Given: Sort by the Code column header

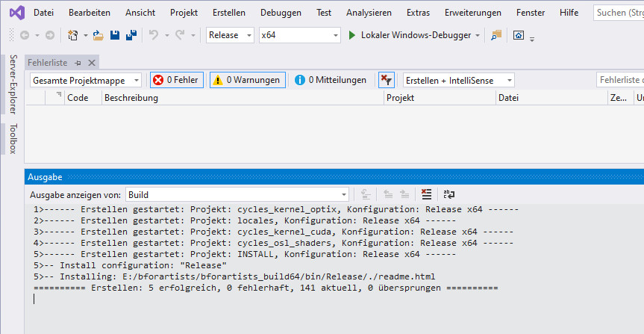Looking at the screenshot, I should 83,98.
